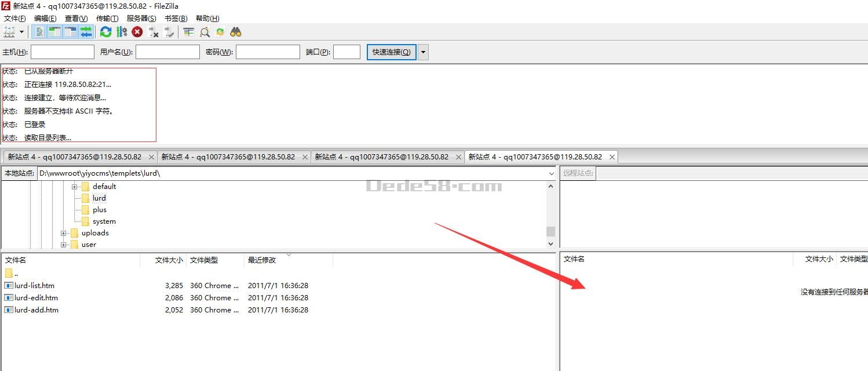The height and width of the screenshot is (371, 868).
Task: Open the Site Manager icon
Action: tap(9, 32)
